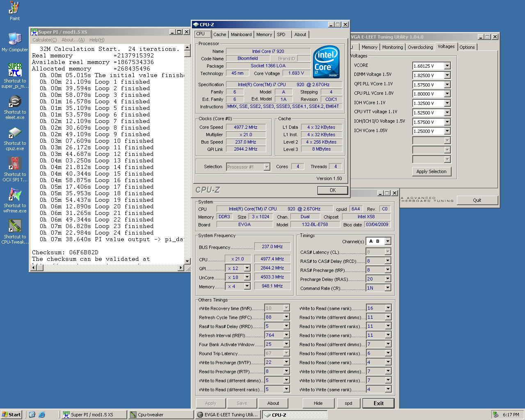Switch to the About tab in CPU-Z

pyautogui.click(x=300, y=34)
